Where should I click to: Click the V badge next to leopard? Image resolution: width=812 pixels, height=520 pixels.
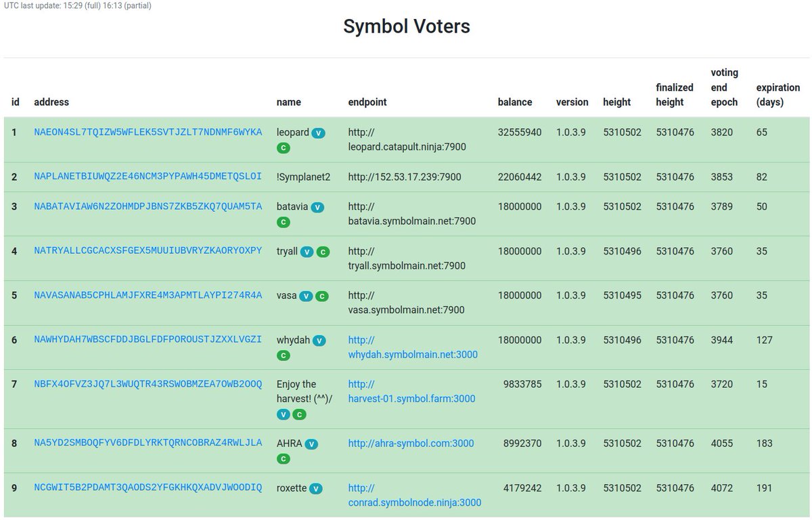[x=318, y=133]
